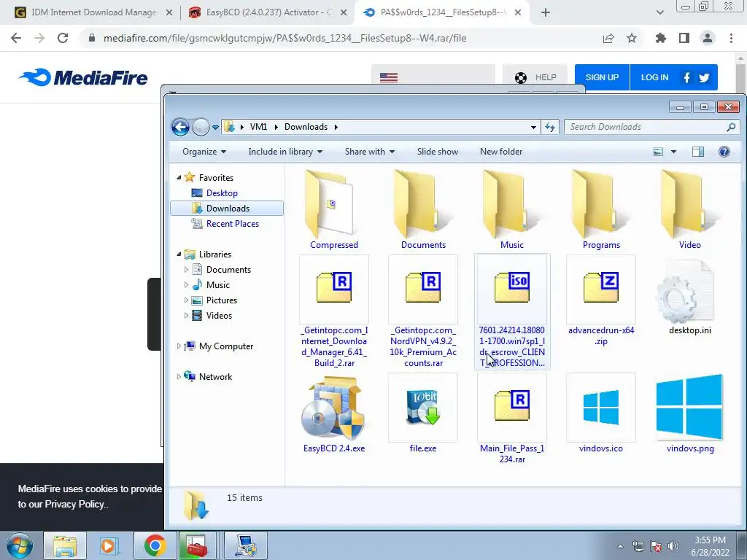Open the Organize dropdown menu
This screenshot has height=560, width=747.
(x=204, y=152)
